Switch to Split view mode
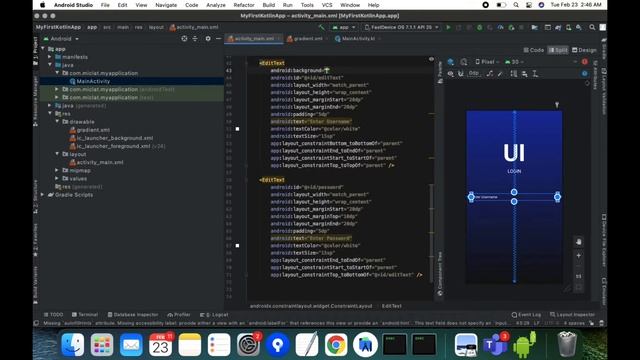The width and height of the screenshot is (640, 360). click(558, 50)
